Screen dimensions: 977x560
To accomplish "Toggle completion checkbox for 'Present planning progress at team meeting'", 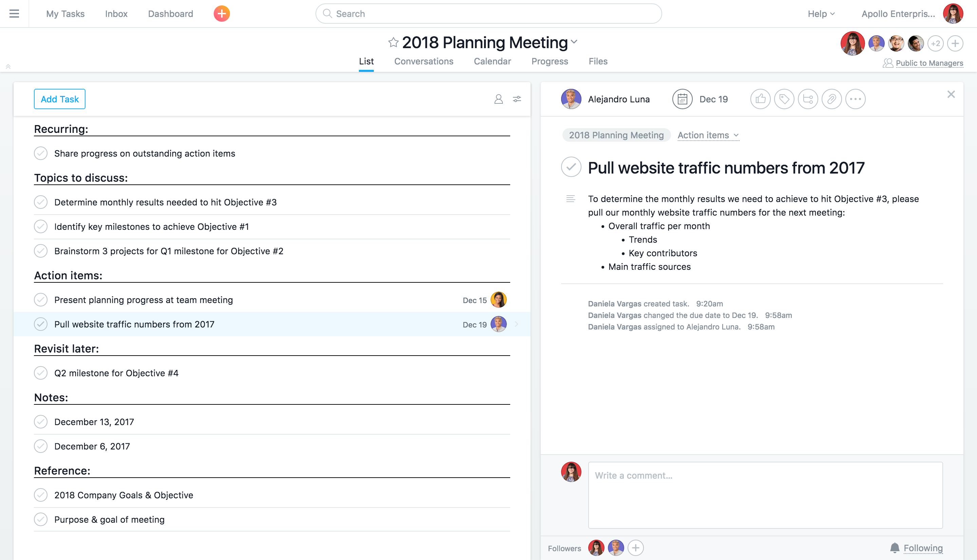I will pyautogui.click(x=41, y=300).
